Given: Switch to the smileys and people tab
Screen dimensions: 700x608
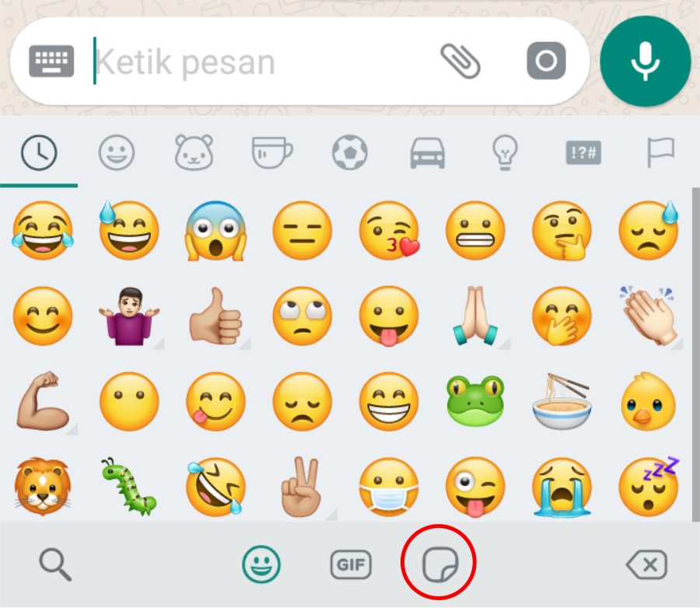Looking at the screenshot, I should point(116,152).
